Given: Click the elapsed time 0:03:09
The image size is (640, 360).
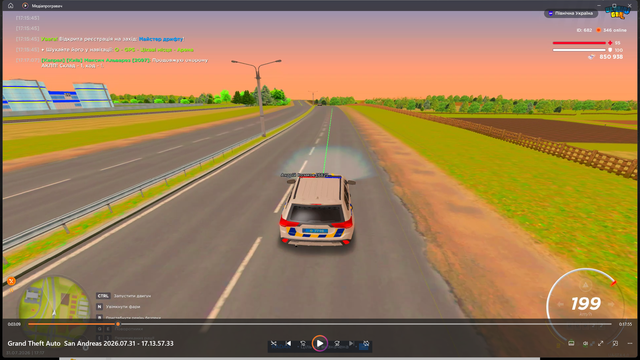Looking at the screenshot, I should point(14,324).
